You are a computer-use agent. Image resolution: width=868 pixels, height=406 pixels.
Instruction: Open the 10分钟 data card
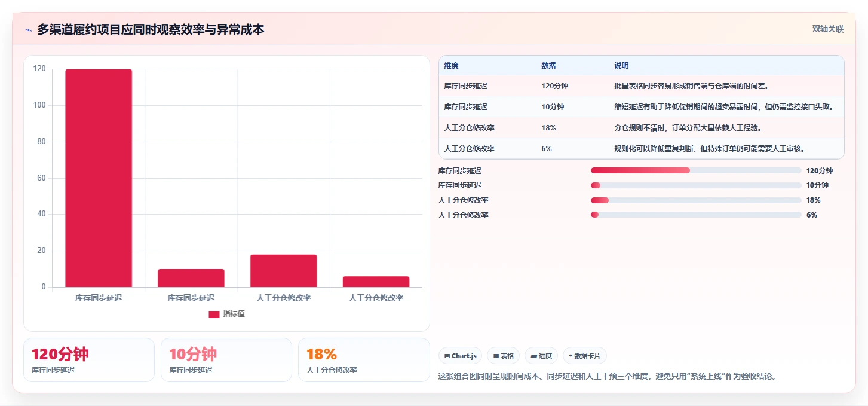[226, 360]
